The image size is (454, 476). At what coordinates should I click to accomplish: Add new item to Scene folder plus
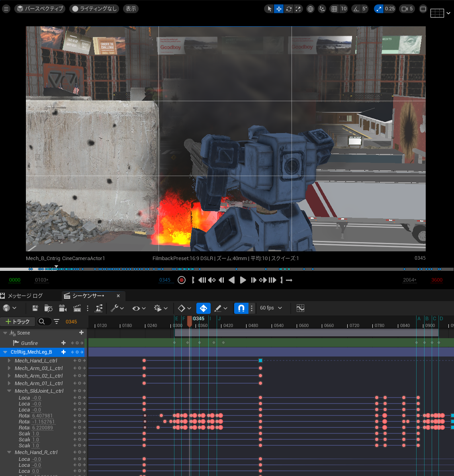point(81,333)
